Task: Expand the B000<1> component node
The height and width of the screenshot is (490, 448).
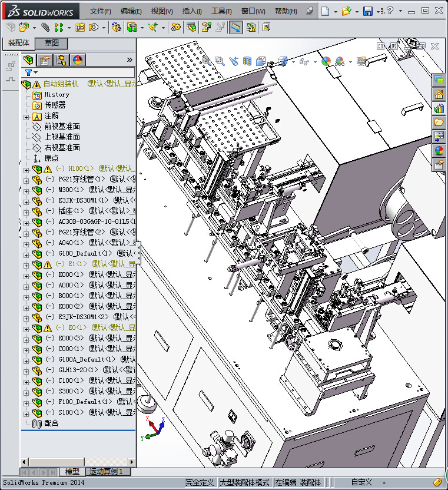Action: (26, 298)
